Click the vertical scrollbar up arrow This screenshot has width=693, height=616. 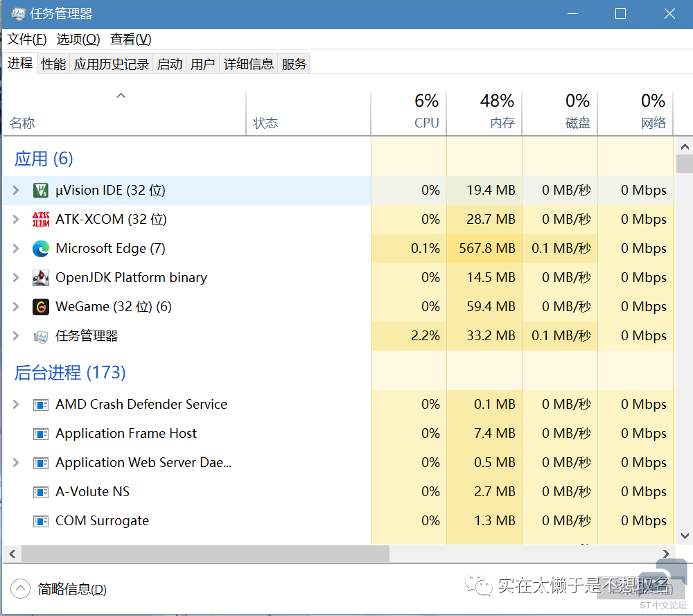685,146
